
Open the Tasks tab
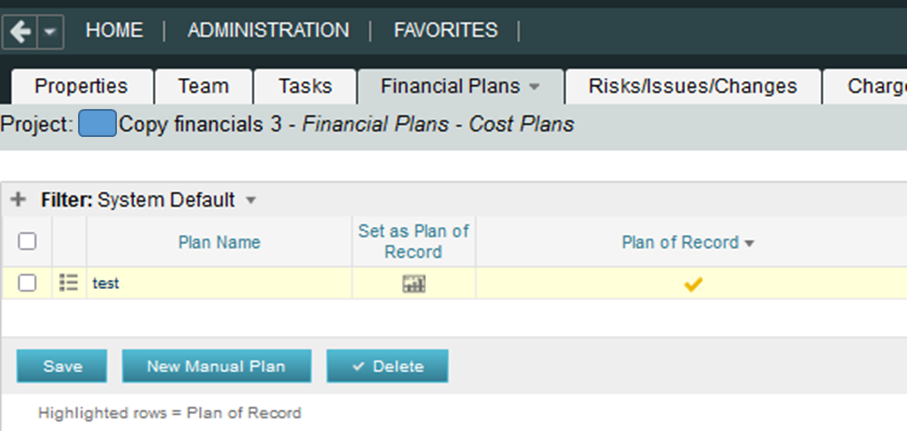305,86
